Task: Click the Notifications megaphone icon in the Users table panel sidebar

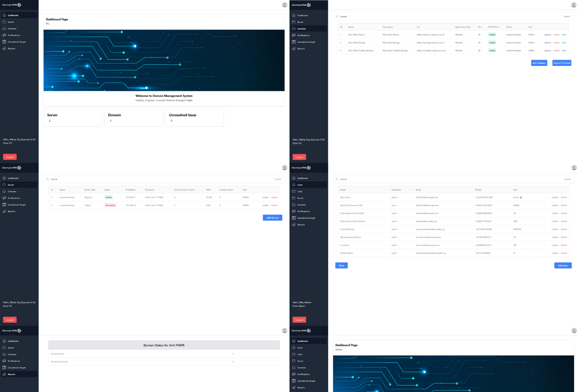Action: coord(294,211)
